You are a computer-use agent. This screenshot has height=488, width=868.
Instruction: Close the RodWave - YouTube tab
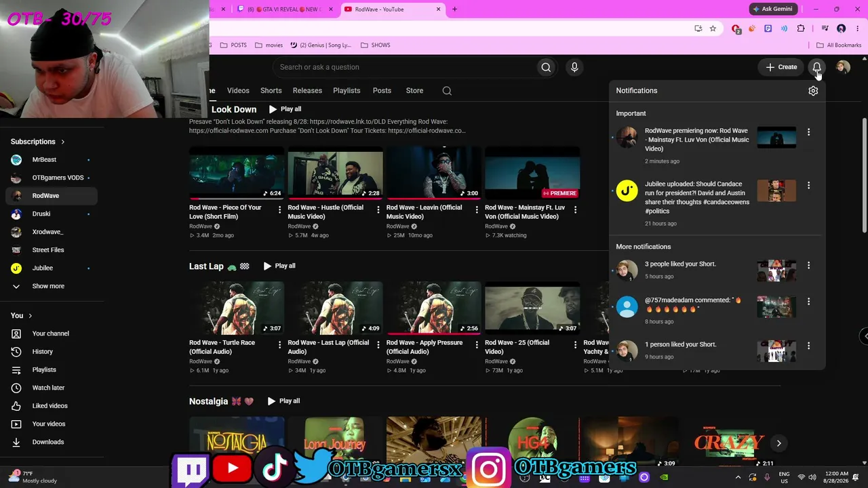coord(438,9)
